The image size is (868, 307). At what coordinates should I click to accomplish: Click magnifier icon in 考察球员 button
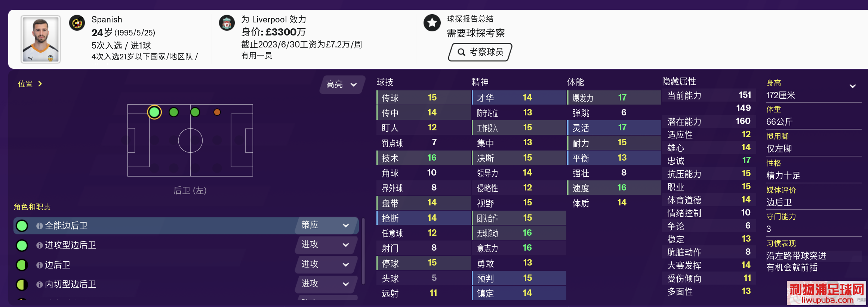[462, 52]
